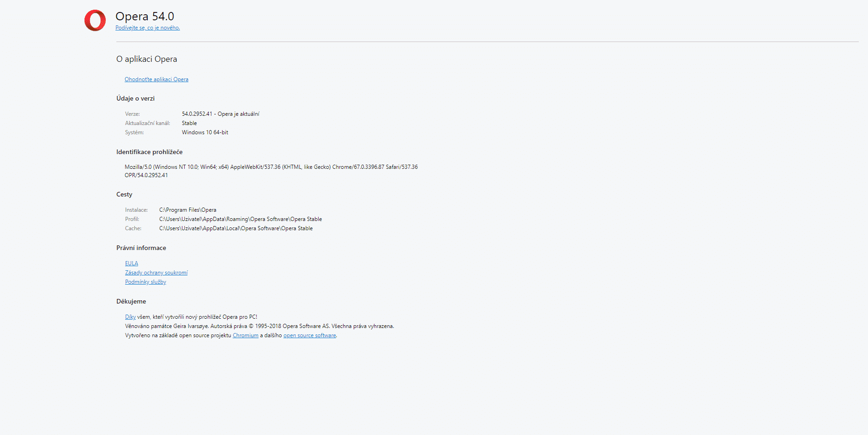Click the Roaming profile path text
This screenshot has height=435, width=868.
coord(241,219)
